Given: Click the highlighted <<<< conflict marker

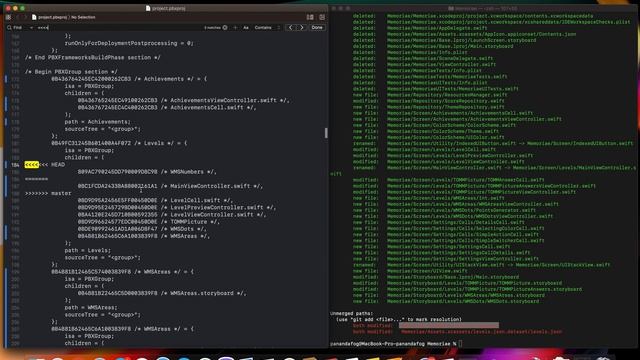Looking at the screenshot, I should click(31, 164).
